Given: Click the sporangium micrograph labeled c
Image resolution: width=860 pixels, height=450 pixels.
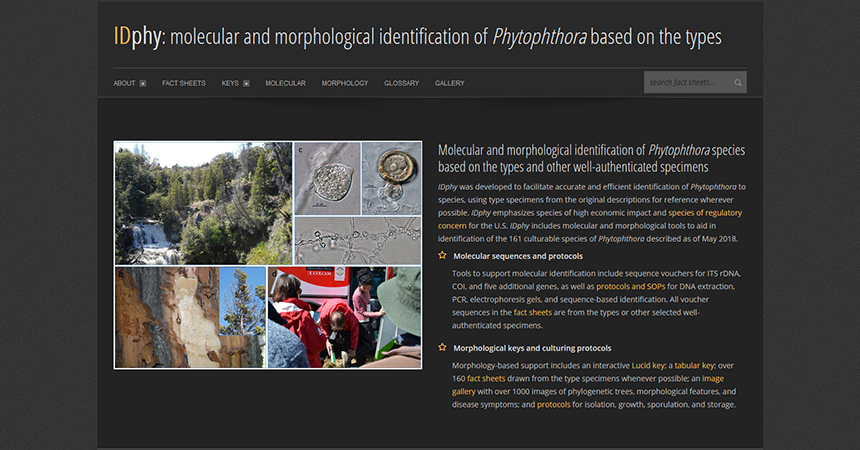Looking at the screenshot, I should click(327, 179).
